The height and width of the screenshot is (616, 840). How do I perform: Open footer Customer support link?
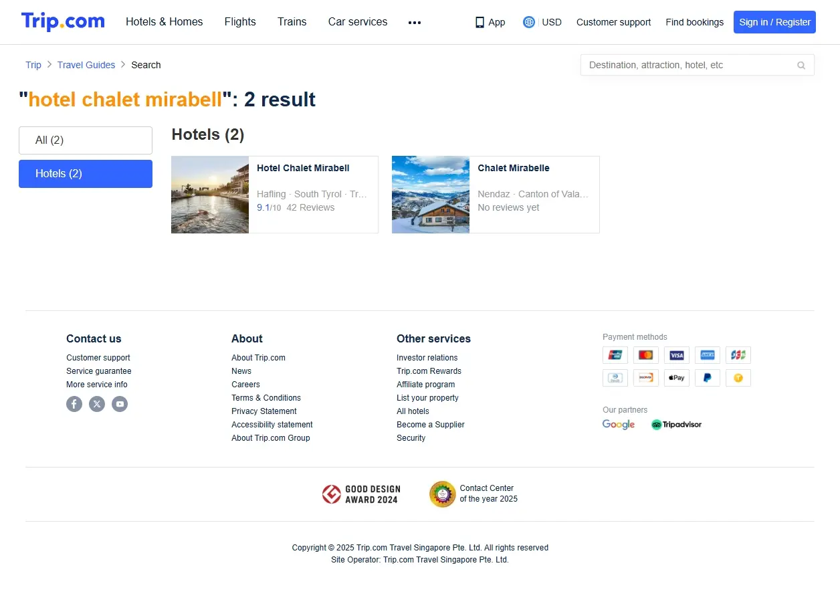[x=98, y=358]
